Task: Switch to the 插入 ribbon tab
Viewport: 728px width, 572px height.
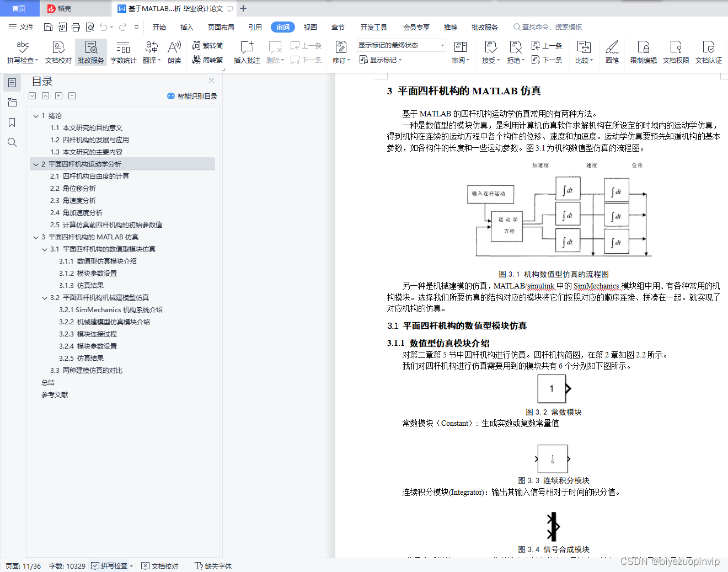Action: [x=187, y=27]
